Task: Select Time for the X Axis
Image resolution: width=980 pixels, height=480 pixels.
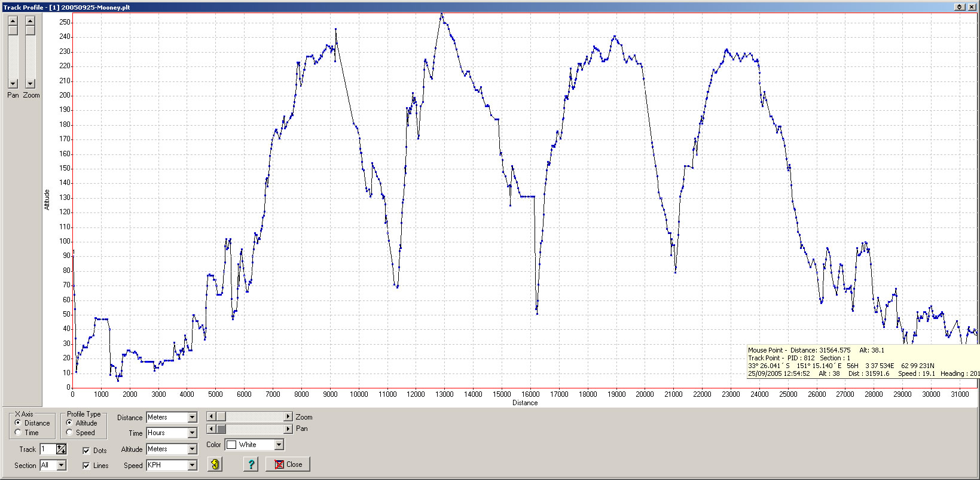Action: (x=19, y=433)
